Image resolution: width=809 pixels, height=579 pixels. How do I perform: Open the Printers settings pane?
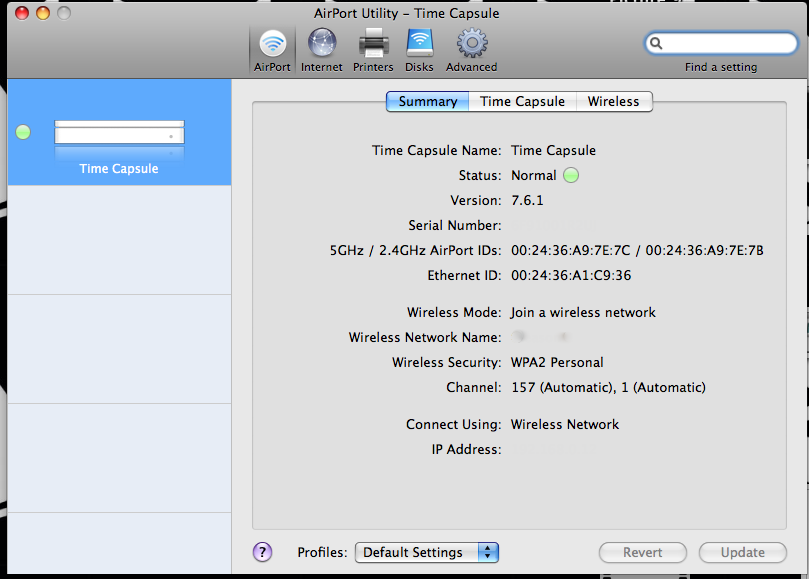pos(373,51)
